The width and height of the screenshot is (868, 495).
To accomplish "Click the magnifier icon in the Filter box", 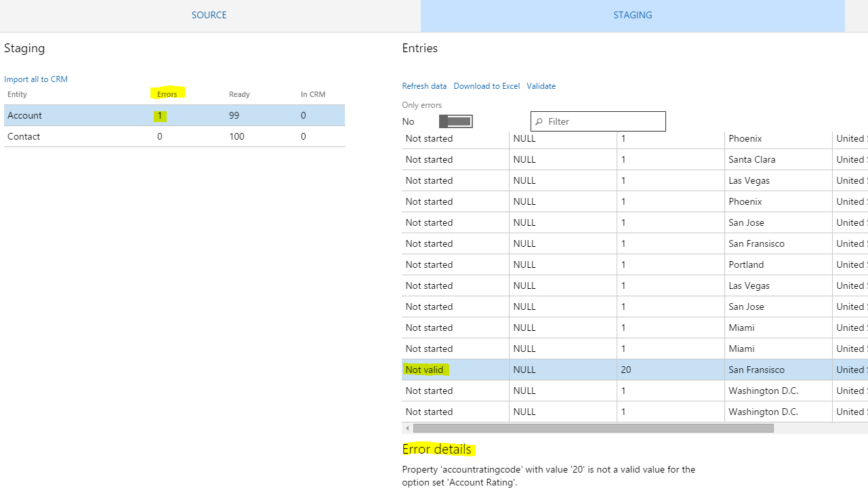I will (x=539, y=121).
